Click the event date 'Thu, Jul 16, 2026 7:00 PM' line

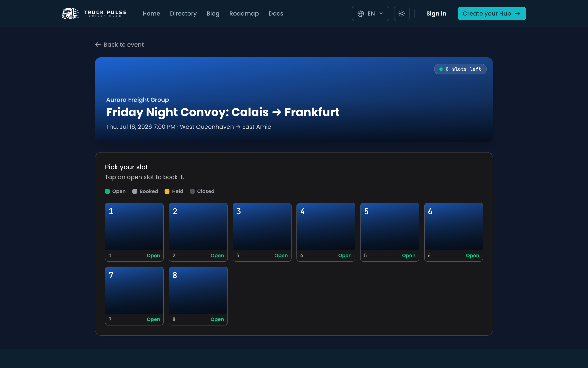pos(189,127)
